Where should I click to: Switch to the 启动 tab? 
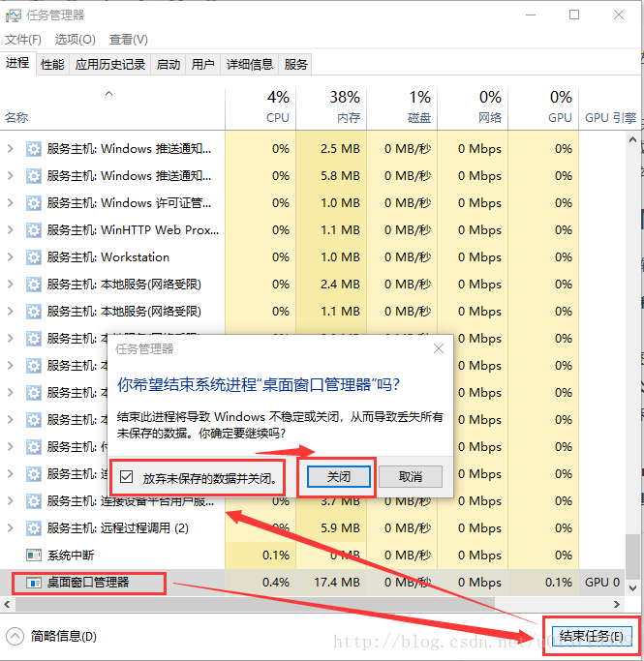[169, 65]
